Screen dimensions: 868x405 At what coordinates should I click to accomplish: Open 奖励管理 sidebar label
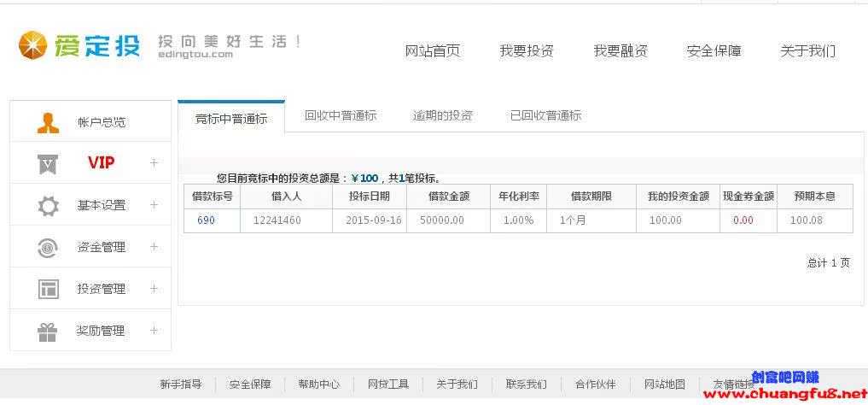[x=101, y=331]
